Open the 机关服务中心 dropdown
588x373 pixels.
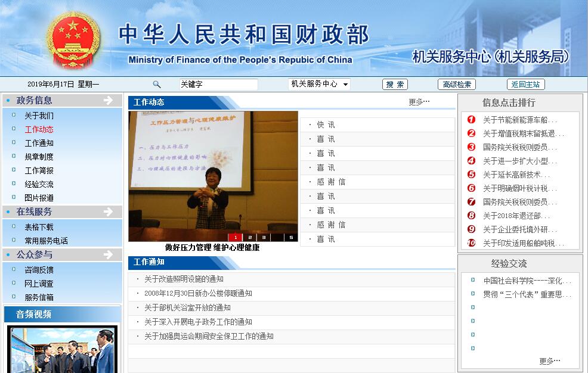pos(319,84)
